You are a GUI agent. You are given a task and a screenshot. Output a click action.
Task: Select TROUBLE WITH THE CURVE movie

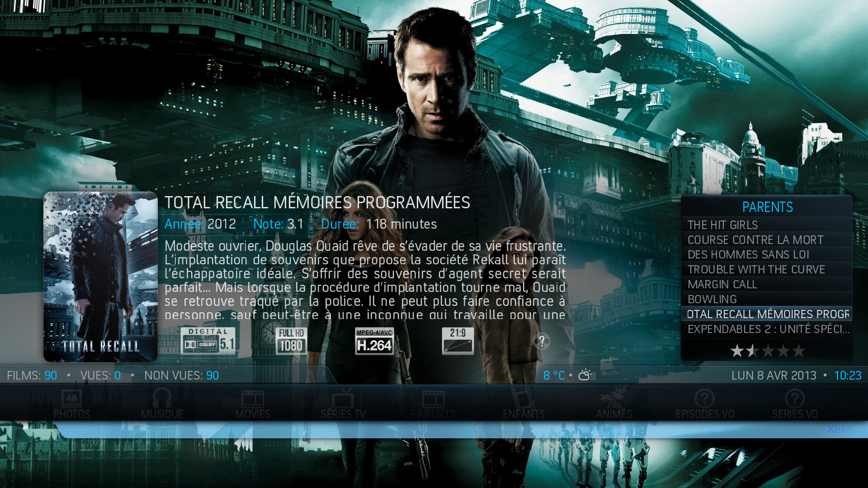[x=767, y=269]
